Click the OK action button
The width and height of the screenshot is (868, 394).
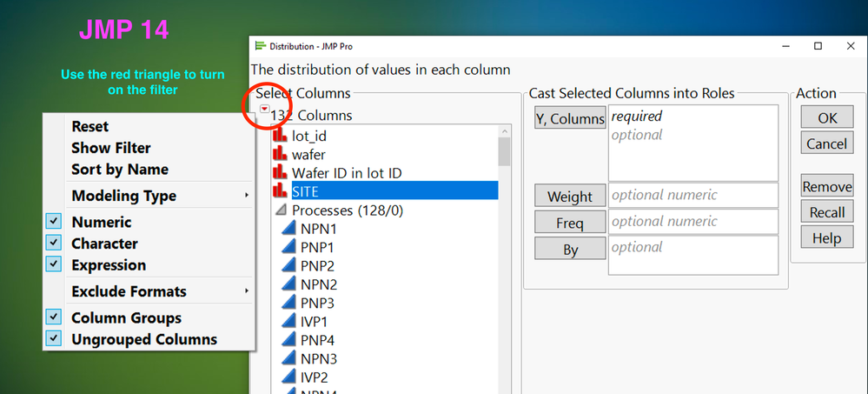coord(826,117)
